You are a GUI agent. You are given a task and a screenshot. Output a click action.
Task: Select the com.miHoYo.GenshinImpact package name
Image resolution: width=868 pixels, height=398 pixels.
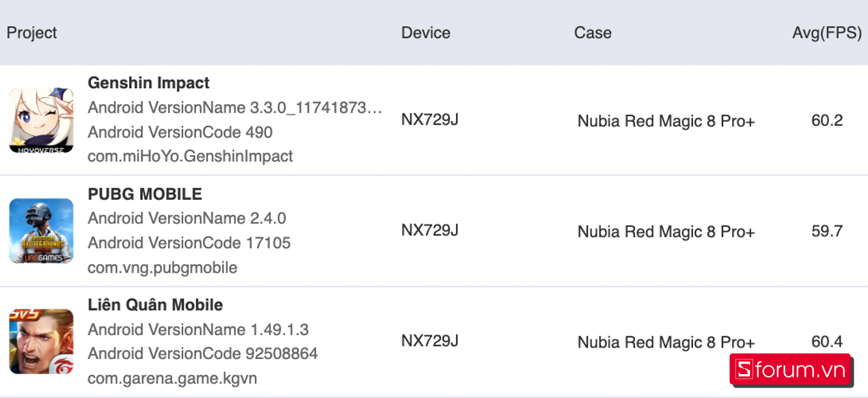tap(191, 157)
